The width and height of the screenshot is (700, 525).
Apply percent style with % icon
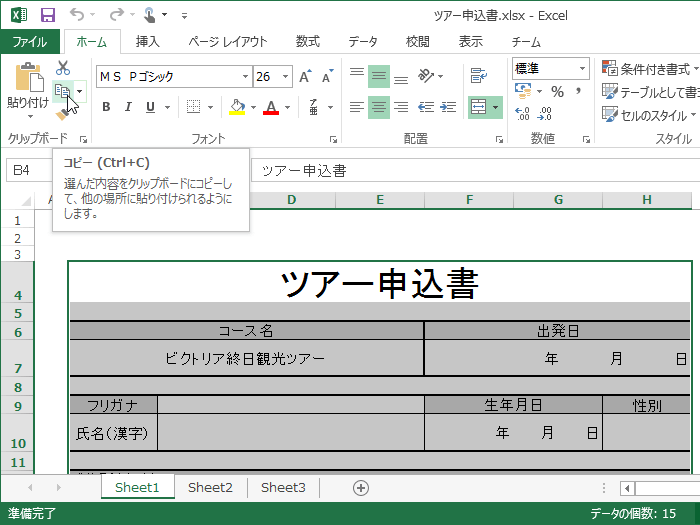[x=557, y=92]
